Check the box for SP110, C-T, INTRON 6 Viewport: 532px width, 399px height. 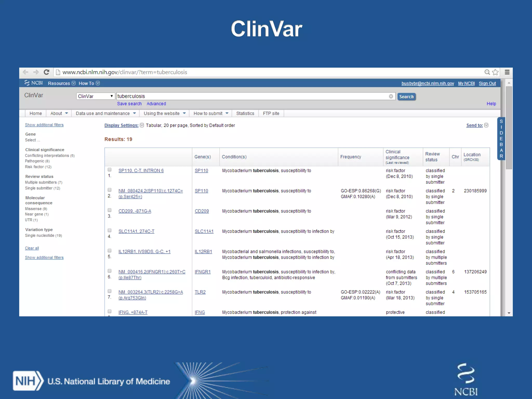110,170
